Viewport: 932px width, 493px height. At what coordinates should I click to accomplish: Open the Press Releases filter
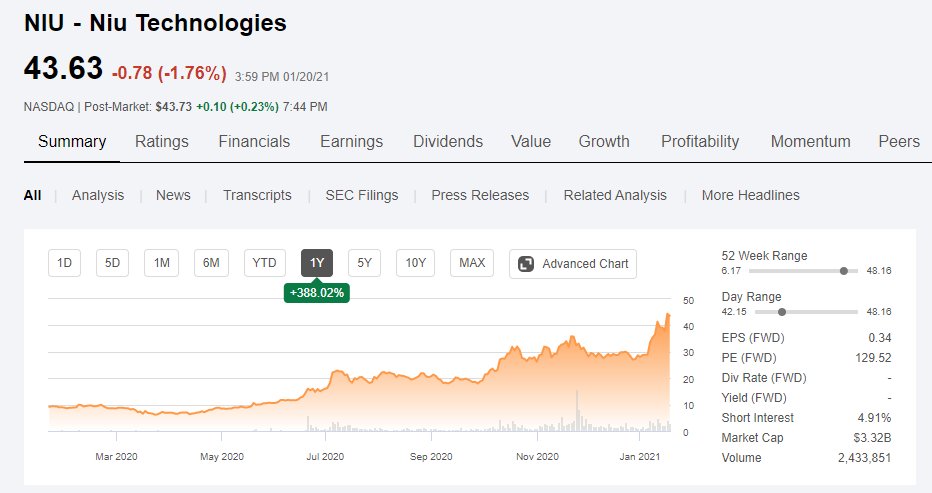[480, 195]
